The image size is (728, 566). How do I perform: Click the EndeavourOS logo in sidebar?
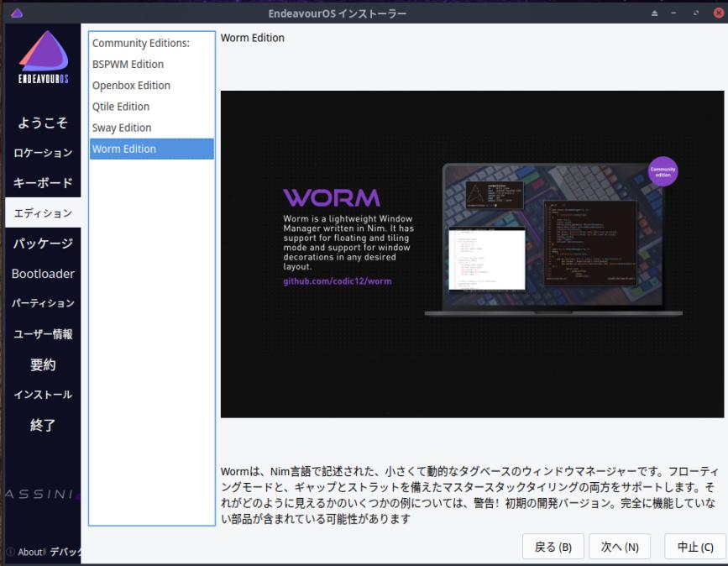[x=43, y=57]
